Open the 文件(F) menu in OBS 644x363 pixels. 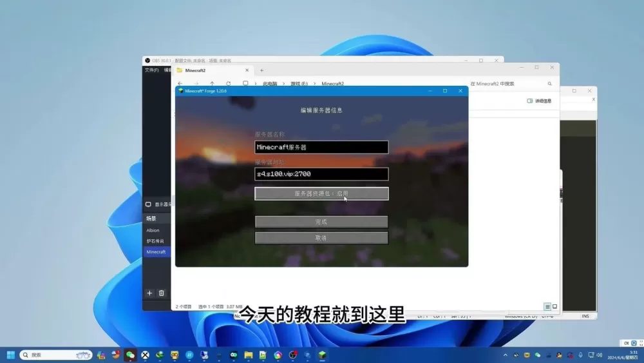151,70
